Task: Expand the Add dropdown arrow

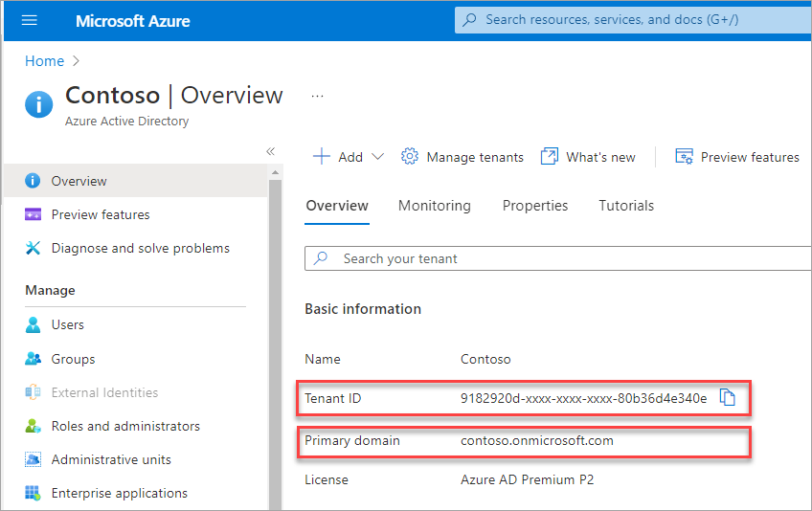Action: [377, 157]
